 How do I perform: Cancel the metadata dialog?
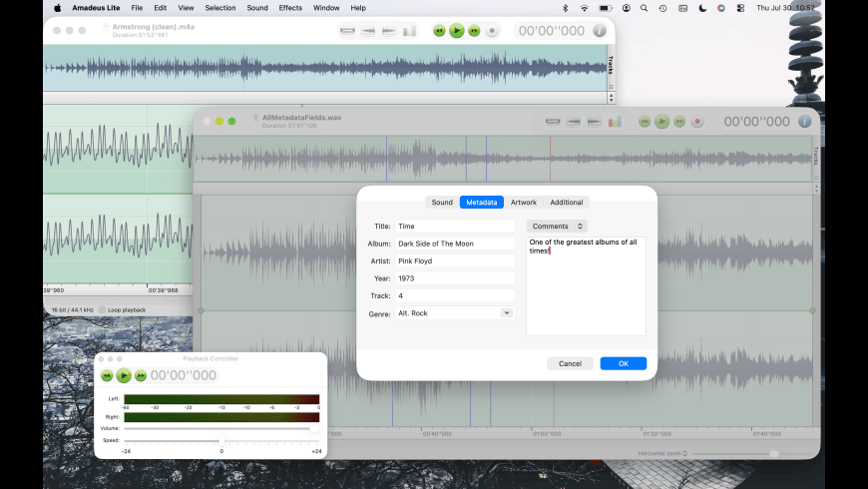pos(570,363)
